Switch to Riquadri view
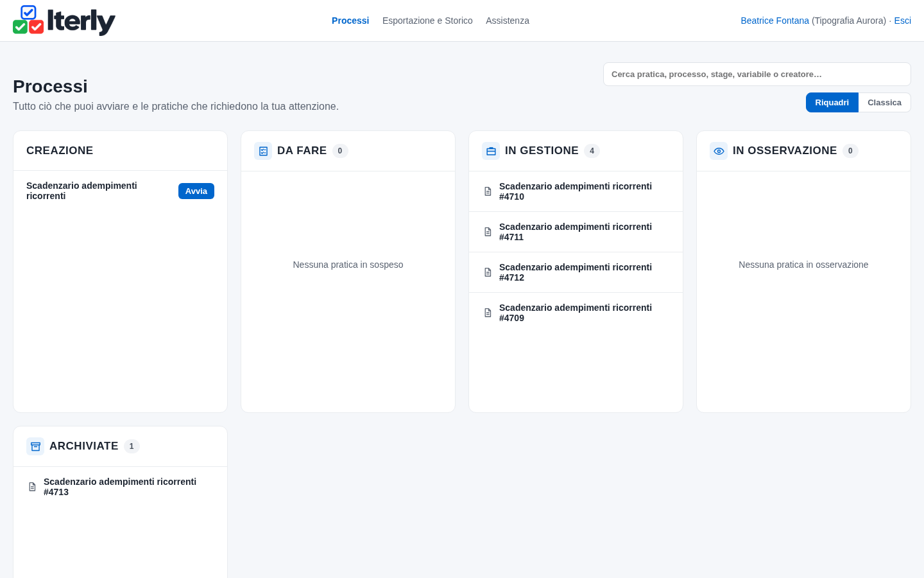 pyautogui.click(x=832, y=103)
